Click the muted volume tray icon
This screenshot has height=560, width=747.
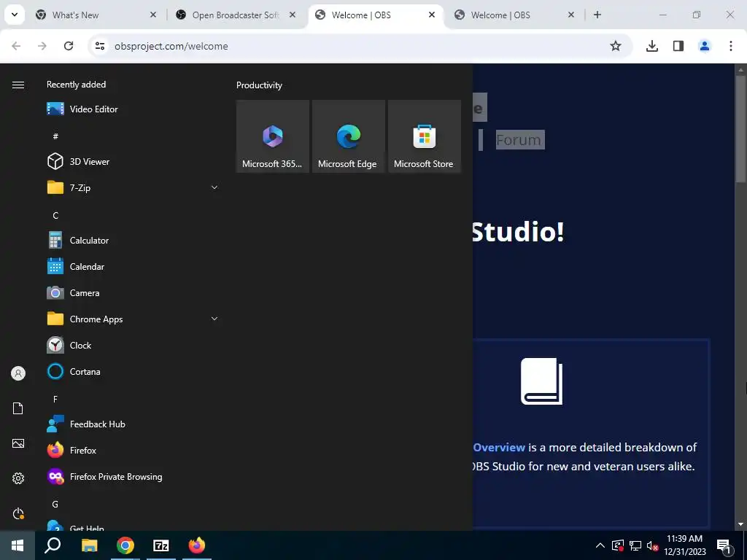[652, 545]
